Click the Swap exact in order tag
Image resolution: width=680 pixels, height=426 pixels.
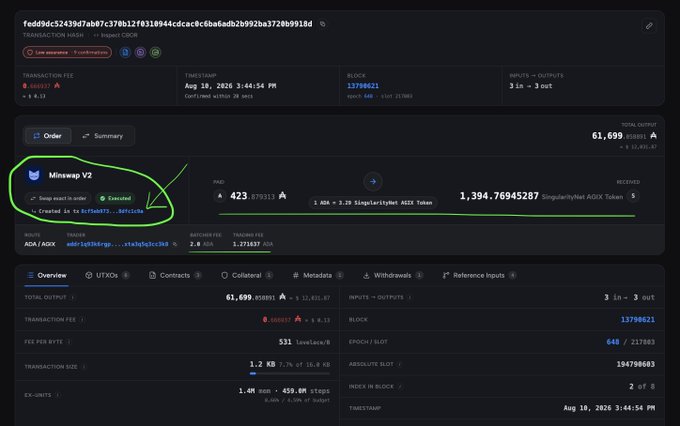[x=58, y=198]
